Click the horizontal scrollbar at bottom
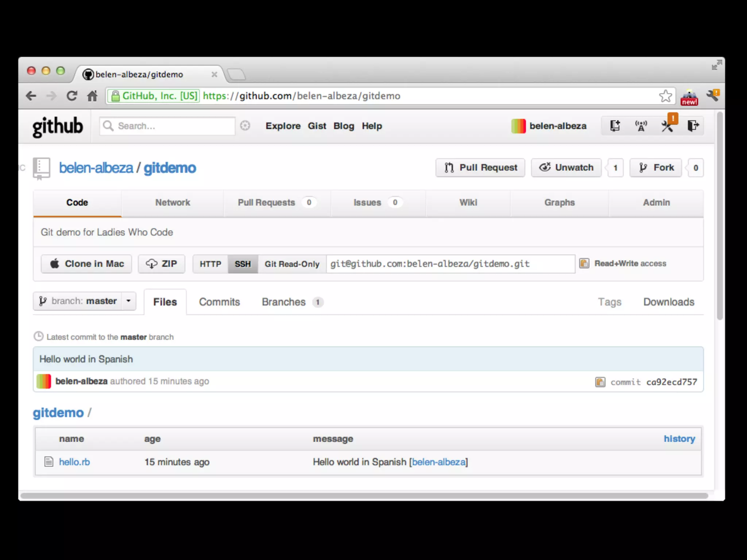Viewport: 747px width, 560px height. (364, 496)
